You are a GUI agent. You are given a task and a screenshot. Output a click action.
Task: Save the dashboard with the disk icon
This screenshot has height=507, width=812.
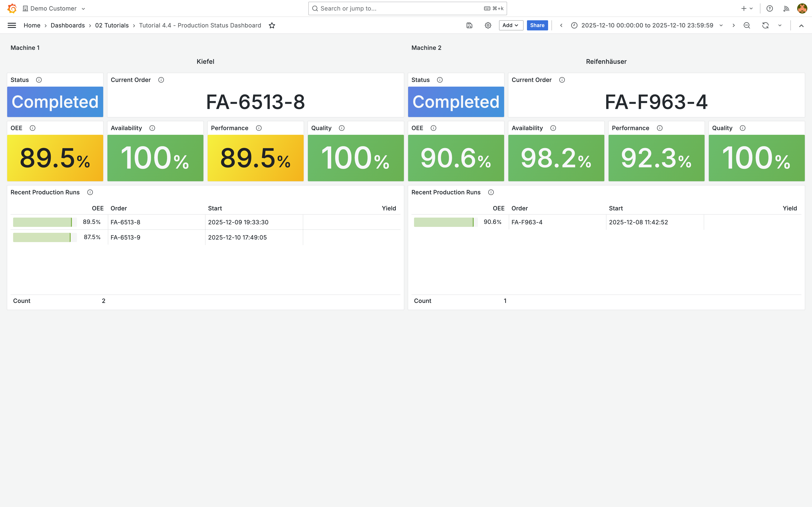click(469, 26)
